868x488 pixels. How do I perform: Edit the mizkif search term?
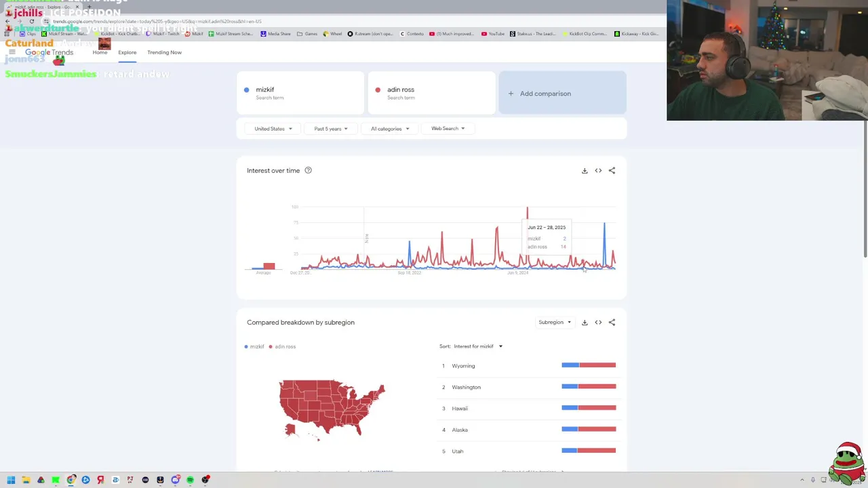click(x=300, y=93)
